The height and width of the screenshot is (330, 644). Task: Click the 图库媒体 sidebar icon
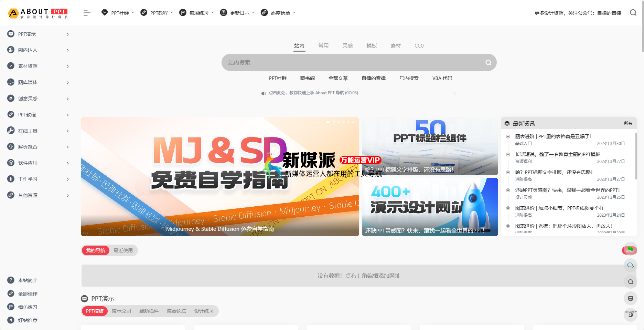(x=11, y=82)
